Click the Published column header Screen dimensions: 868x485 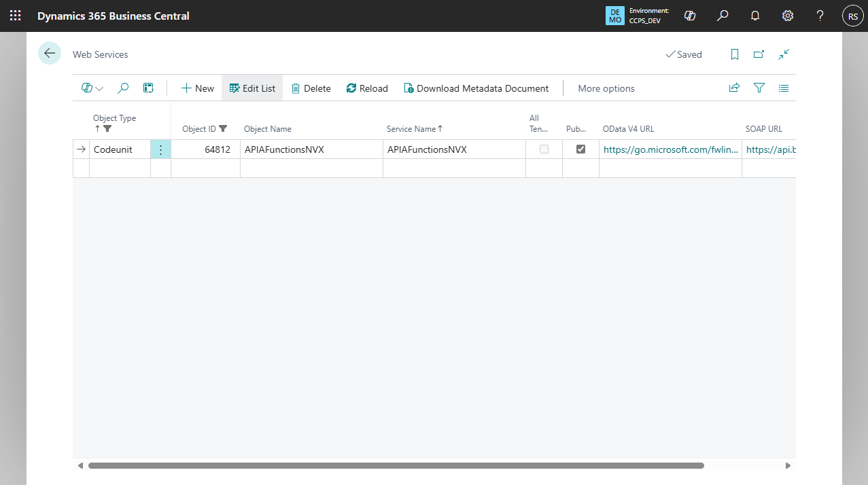click(576, 128)
